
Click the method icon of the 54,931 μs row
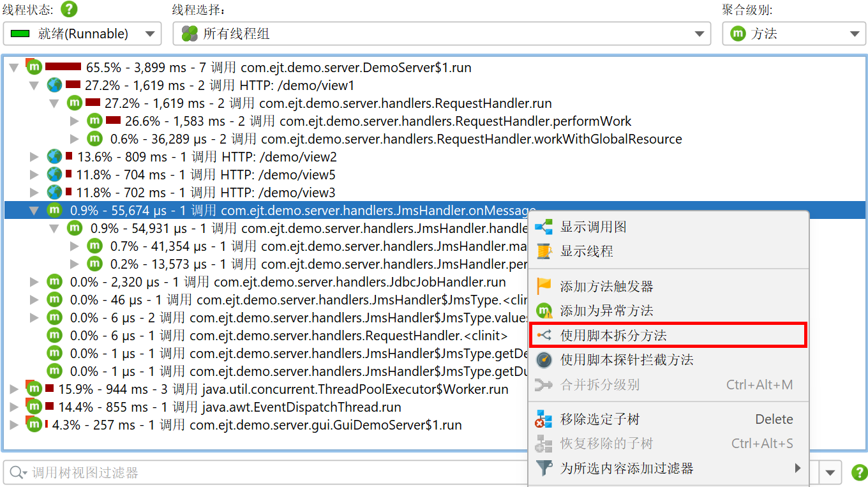pos(75,228)
